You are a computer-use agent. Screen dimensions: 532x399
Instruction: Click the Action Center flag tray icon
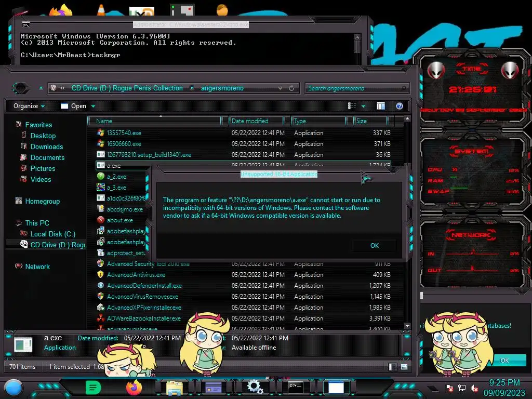(449, 388)
